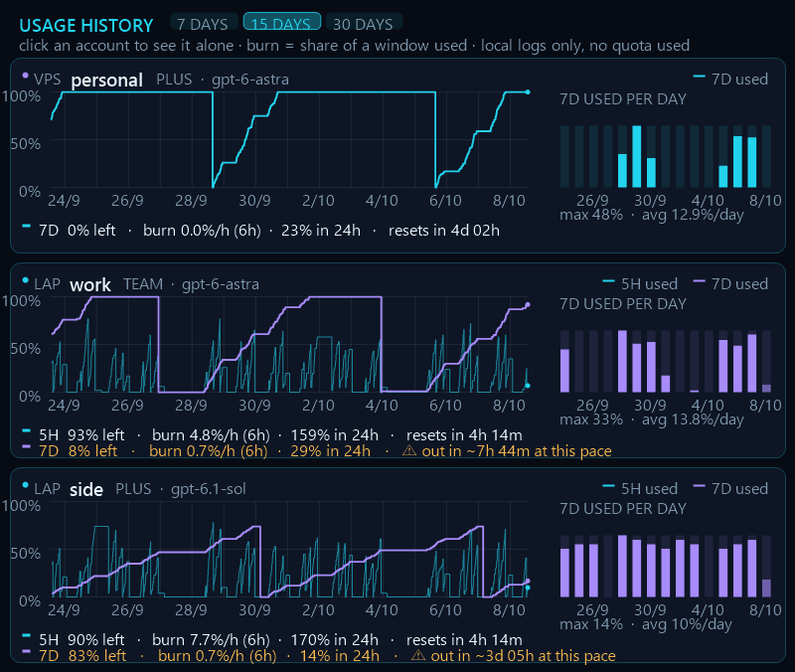Click the 5H used legend in side card
The height and width of the screenshot is (672, 795).
point(640,489)
